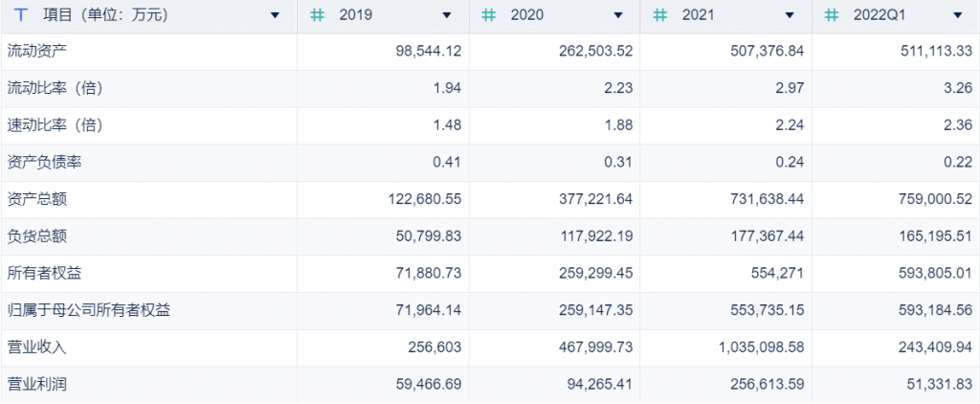
Task: Click cell value 122,680.55
Action: point(425,199)
